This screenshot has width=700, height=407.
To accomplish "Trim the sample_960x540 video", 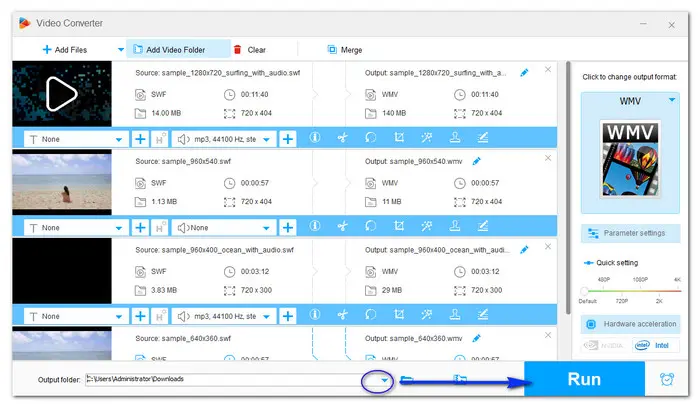I will point(342,226).
